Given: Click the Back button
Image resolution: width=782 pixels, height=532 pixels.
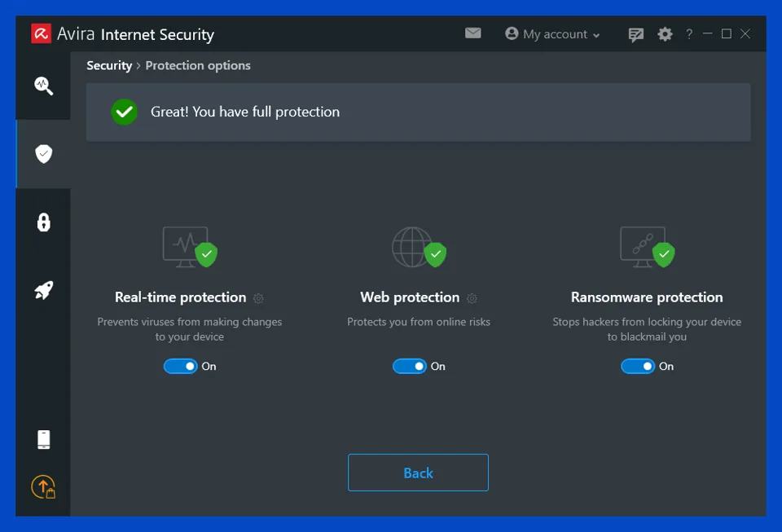Looking at the screenshot, I should click(418, 473).
